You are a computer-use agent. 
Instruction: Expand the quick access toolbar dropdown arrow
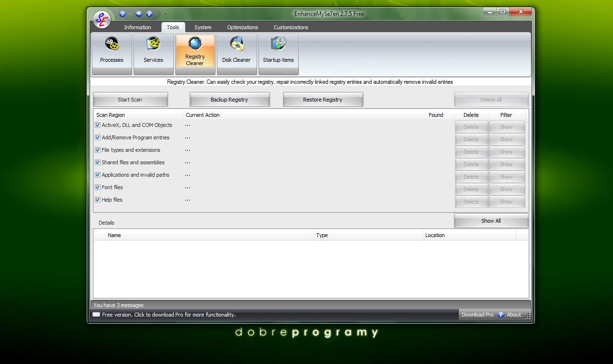coord(165,14)
